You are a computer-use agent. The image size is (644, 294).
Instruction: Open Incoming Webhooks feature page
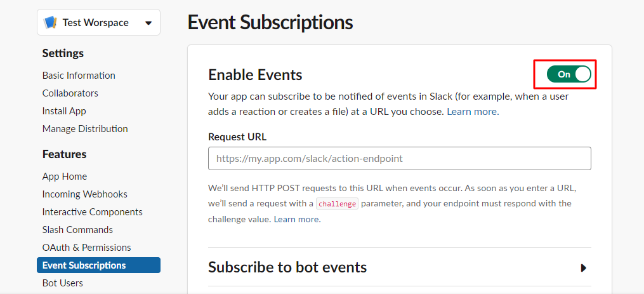[84, 194]
